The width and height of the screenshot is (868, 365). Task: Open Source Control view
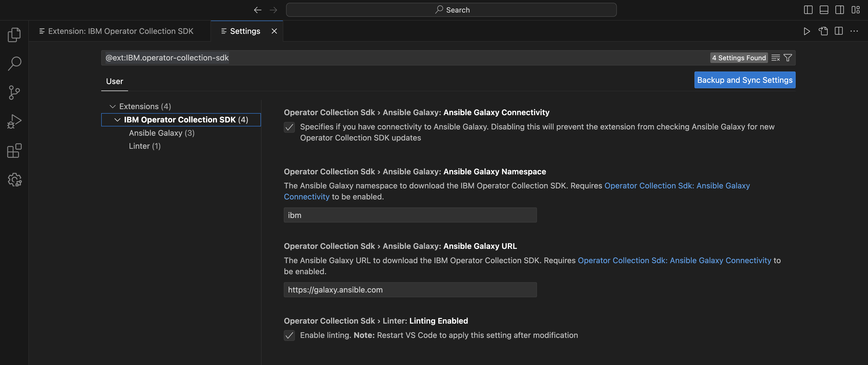pos(14,93)
